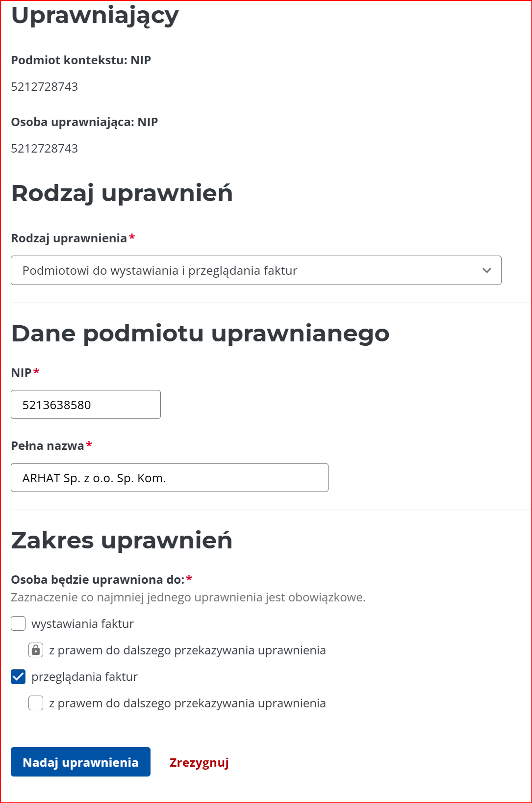Screen dimensions: 532x803
Task: Click the 'Zakres uprawnień' heading
Action: 122,541
